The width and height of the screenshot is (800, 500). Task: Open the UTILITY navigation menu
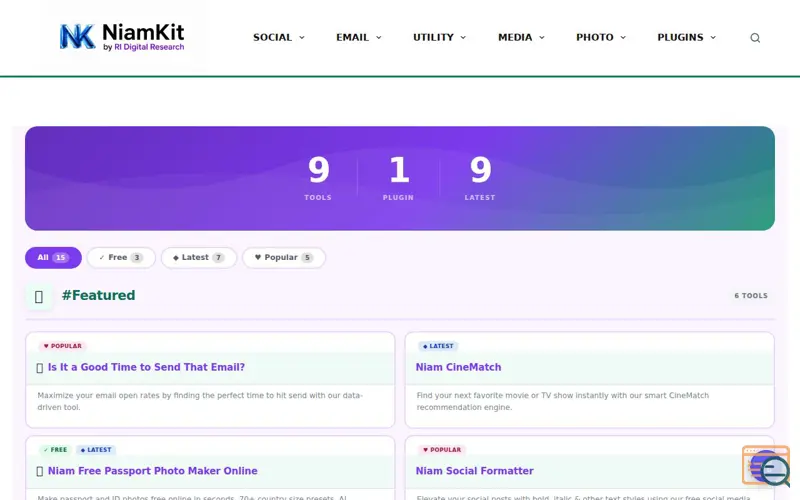click(433, 37)
